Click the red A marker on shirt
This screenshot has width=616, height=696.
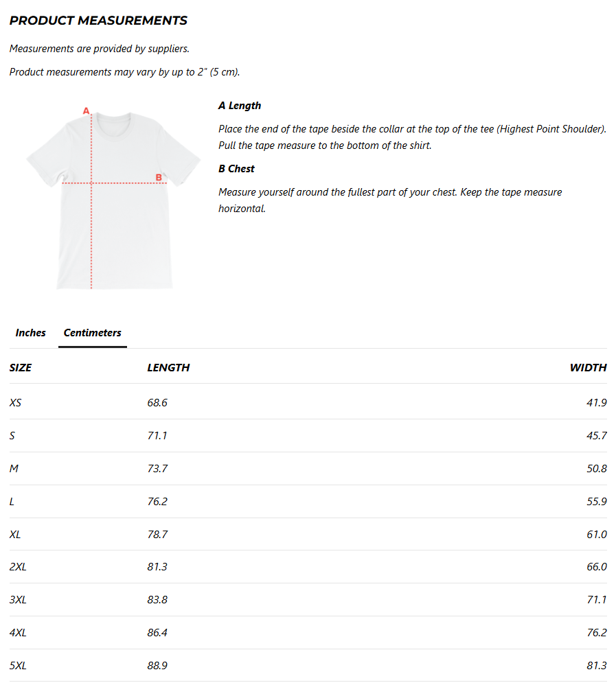coord(86,111)
